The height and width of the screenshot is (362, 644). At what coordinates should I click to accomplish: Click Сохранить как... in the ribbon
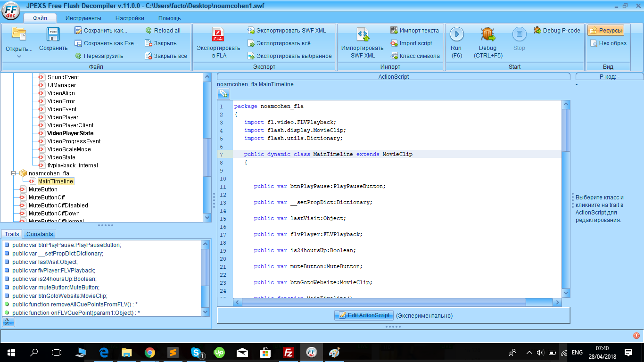coord(101,31)
